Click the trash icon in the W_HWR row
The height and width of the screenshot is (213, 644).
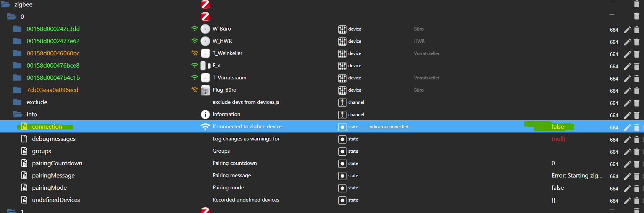[637, 42]
